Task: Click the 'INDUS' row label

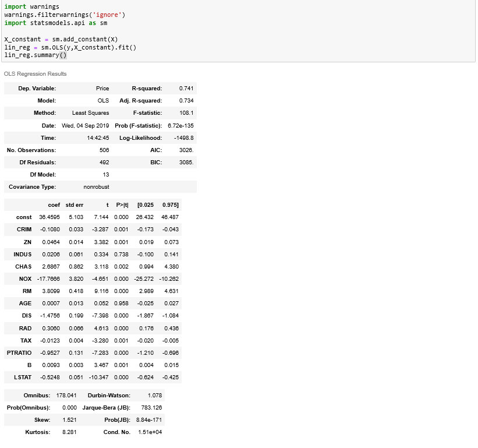Action: coord(23,255)
